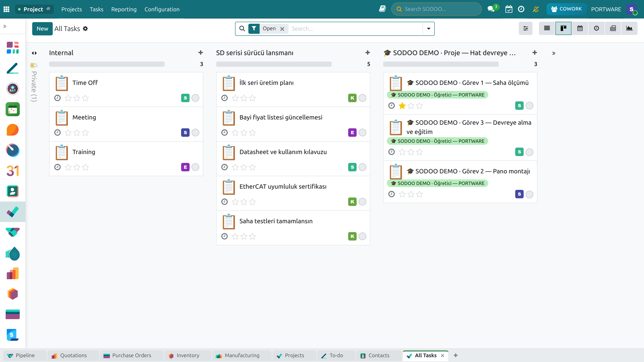Open the Inventory hexagon box icon in sidebar

pos(13,294)
